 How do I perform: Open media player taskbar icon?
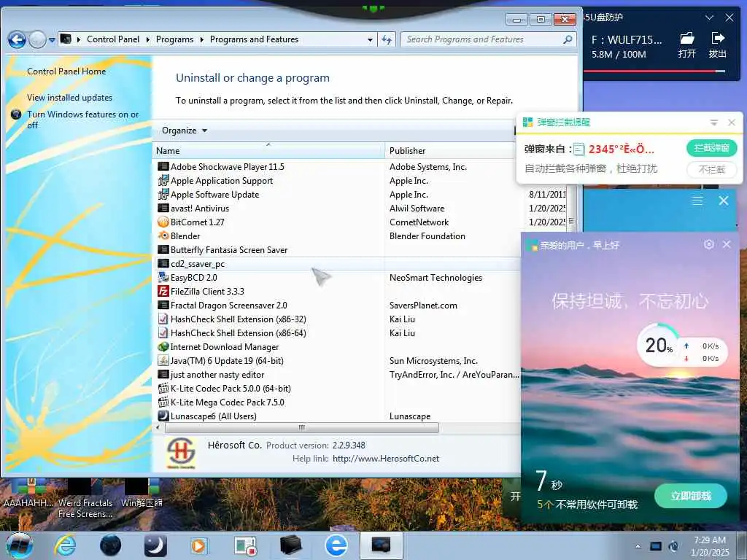[198, 545]
